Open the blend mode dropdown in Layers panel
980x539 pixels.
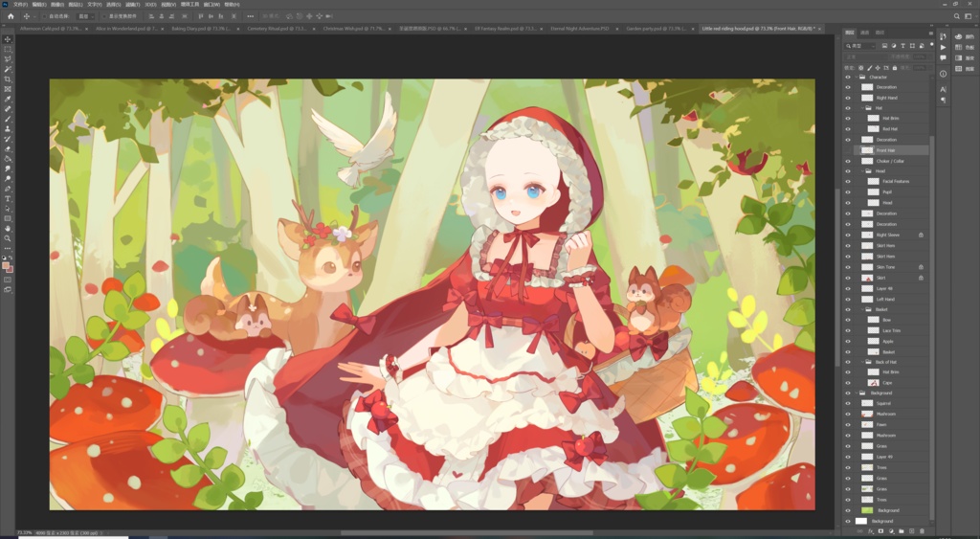click(x=865, y=56)
